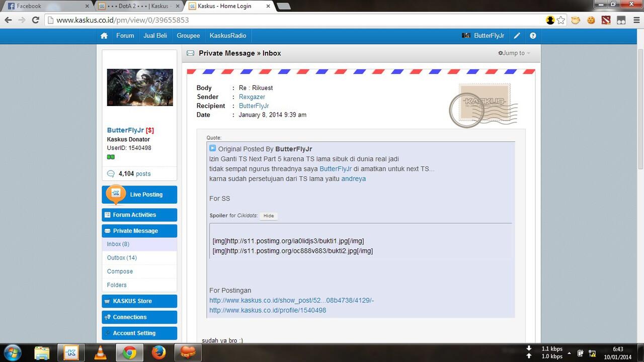The height and width of the screenshot is (362, 644).
Task: Open recipient ButterFlyJr link
Action: point(254,106)
